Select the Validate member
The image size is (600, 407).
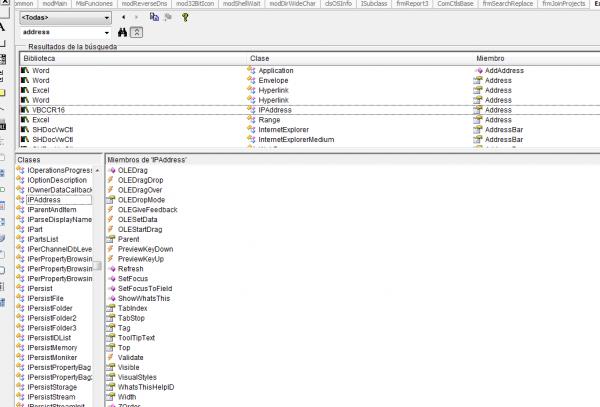point(130,358)
